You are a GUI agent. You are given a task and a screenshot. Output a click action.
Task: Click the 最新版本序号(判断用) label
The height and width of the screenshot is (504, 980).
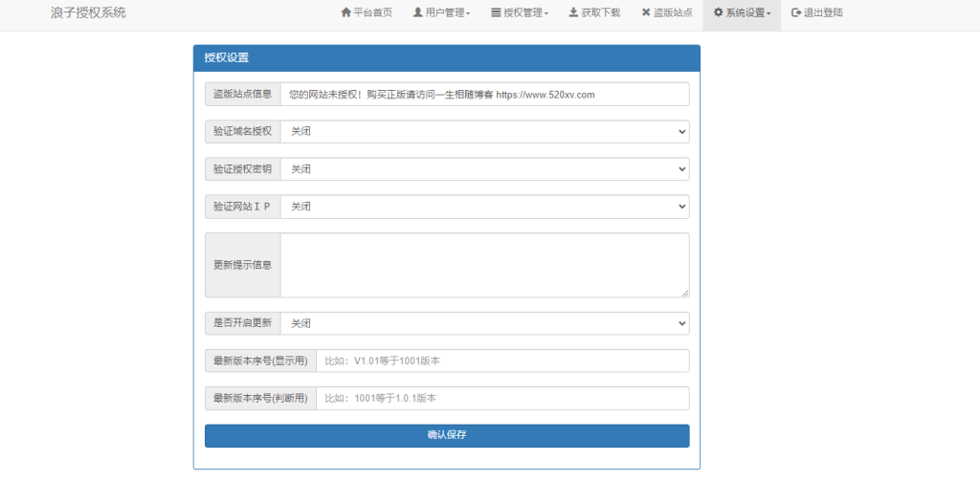[260, 399]
